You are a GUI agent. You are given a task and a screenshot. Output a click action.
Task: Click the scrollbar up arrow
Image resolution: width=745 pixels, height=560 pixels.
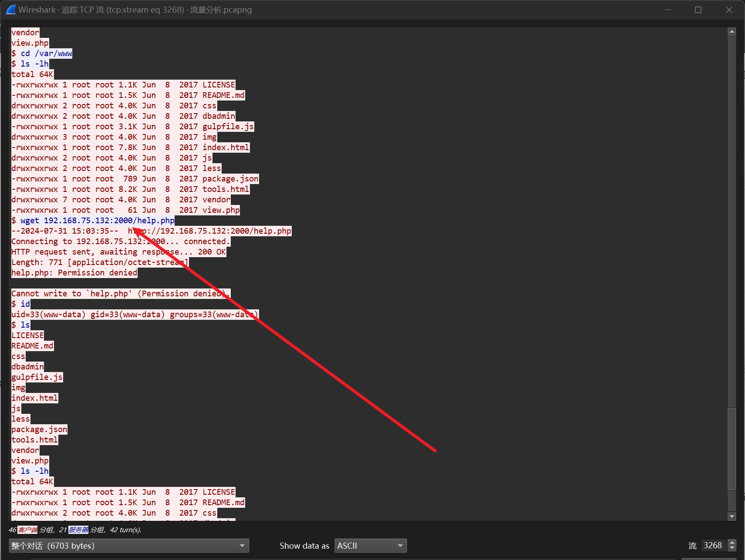(x=732, y=32)
